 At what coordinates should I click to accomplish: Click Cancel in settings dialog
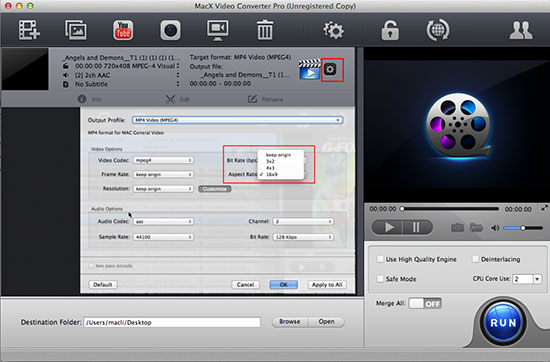point(246,284)
